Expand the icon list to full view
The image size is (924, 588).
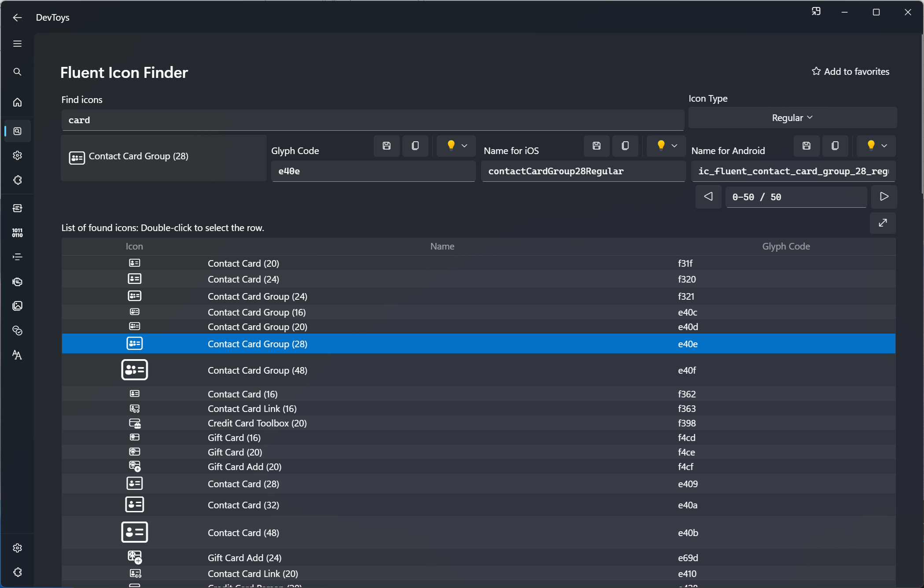point(883,223)
